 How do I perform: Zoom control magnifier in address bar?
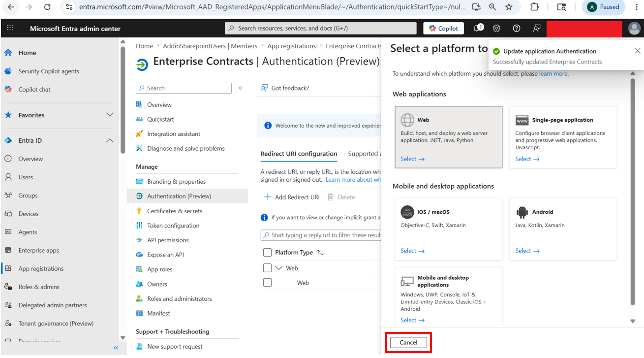[x=492, y=7]
